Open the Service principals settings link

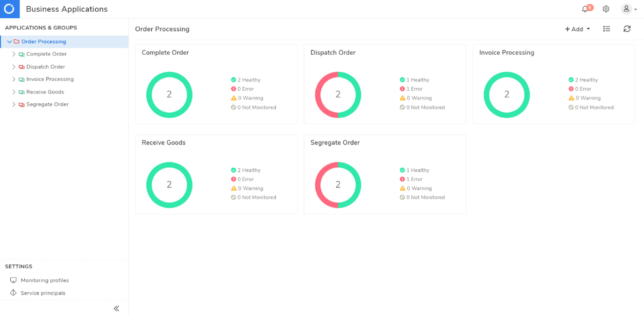tap(42, 293)
